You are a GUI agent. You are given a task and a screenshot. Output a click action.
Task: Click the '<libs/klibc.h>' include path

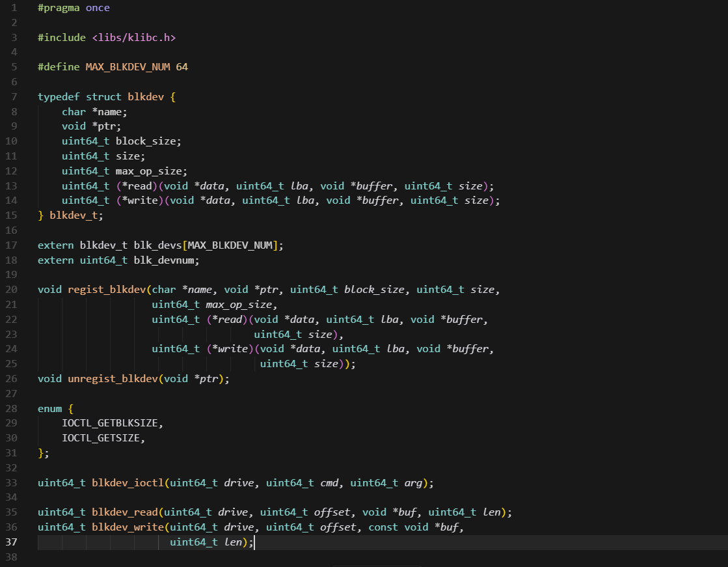pyautogui.click(x=134, y=38)
